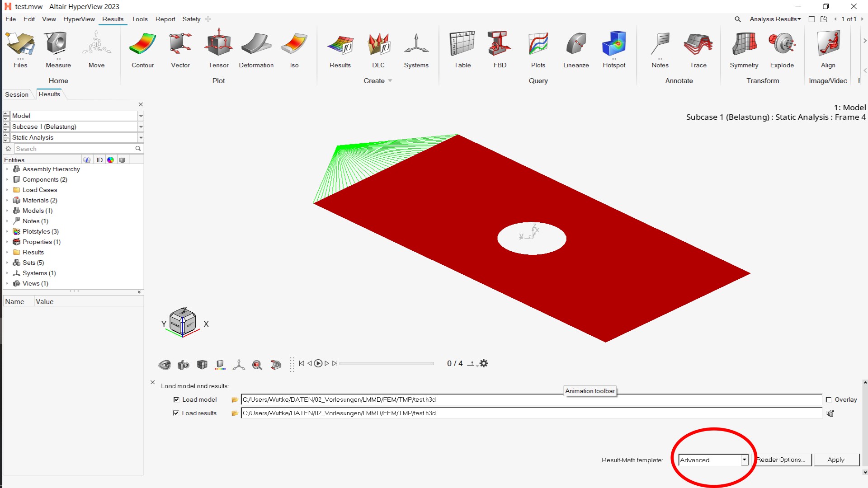Screen dimensions: 868x488
Task: Expand the Sets (5) tree node
Action: point(7,263)
